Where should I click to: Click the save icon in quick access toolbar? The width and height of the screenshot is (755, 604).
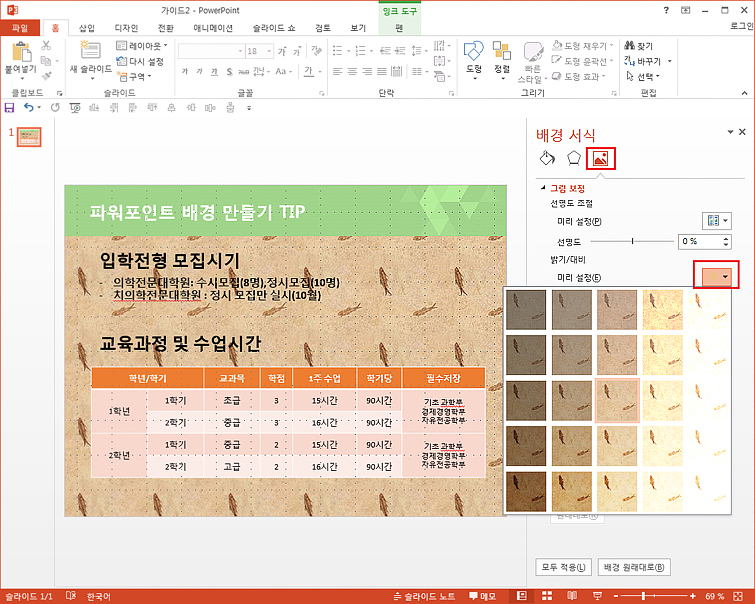(10, 107)
